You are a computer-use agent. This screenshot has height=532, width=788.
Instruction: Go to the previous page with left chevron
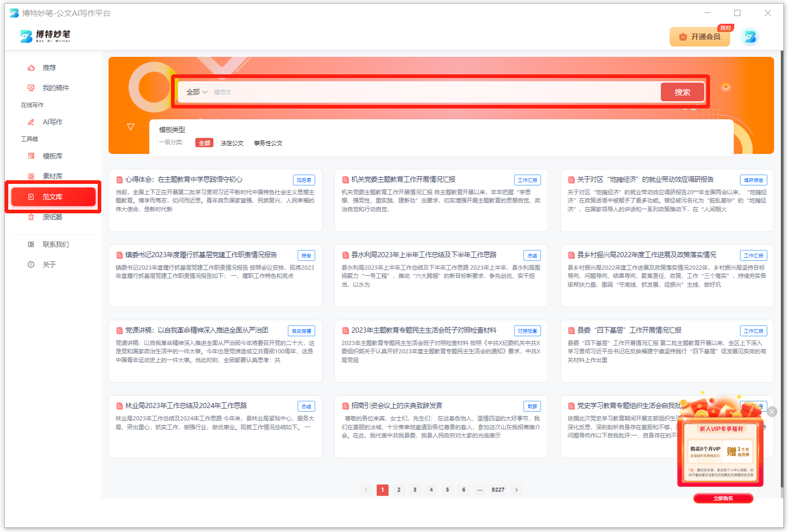point(366,490)
